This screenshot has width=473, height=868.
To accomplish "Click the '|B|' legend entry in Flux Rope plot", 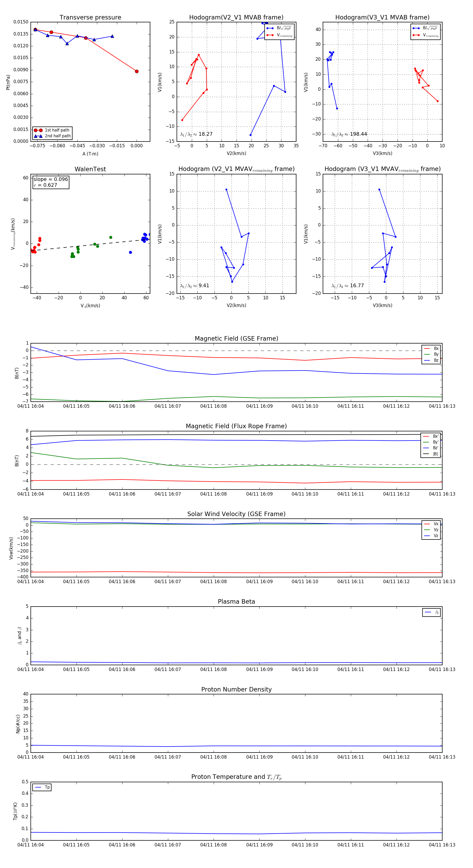I will (x=431, y=454).
